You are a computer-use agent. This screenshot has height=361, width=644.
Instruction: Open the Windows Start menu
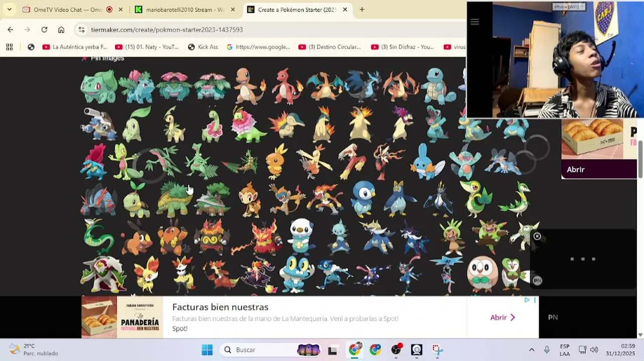click(207, 349)
